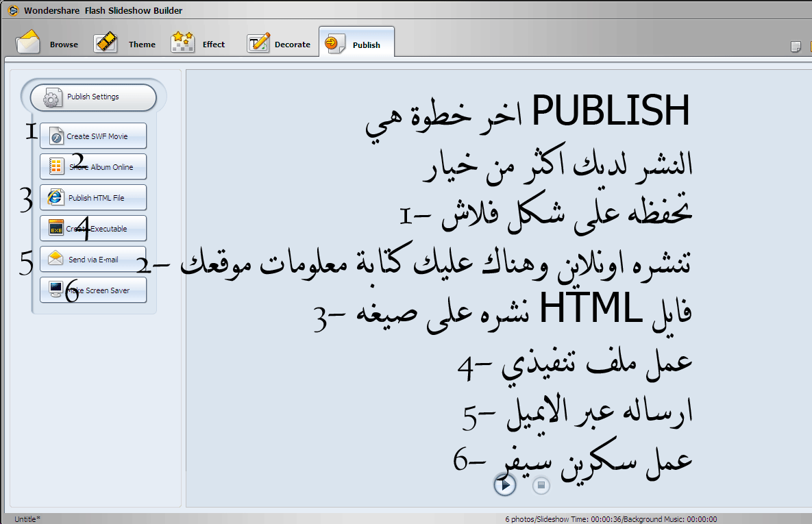
Task: Click the note icon at top right
Action: 796,47
